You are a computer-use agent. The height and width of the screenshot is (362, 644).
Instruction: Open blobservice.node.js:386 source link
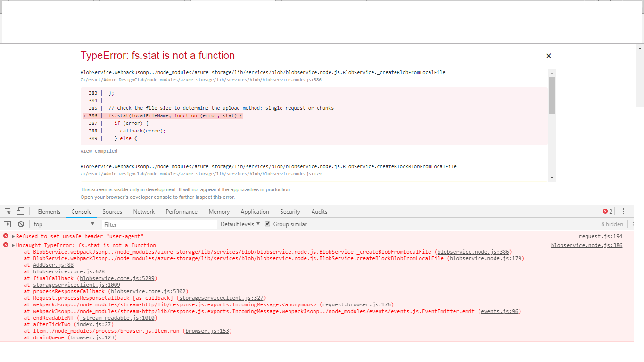586,245
